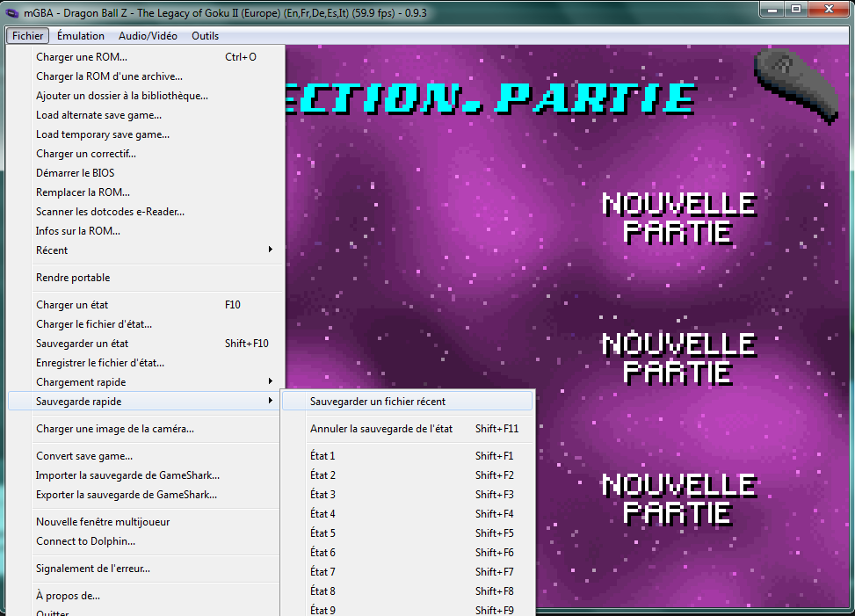The height and width of the screenshot is (616, 855).
Task: Choose Démarrer le BIOS
Action: point(146,173)
